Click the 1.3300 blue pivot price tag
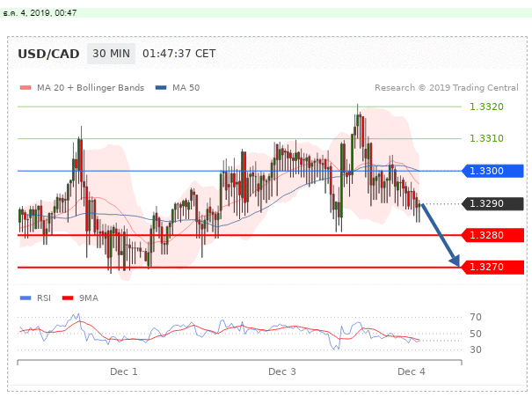Image resolution: width=532 pixels, height=397 pixels. [493, 171]
